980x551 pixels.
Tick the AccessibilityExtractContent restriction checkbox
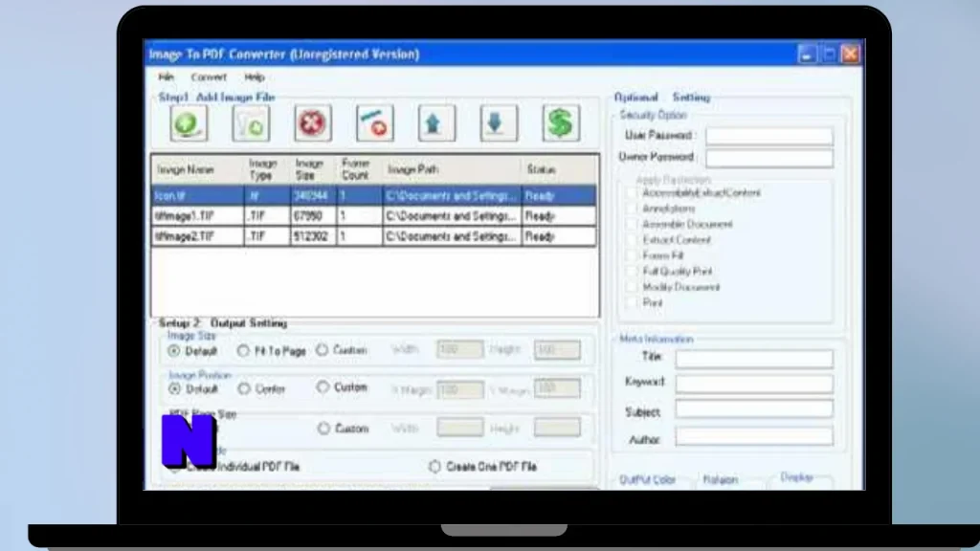point(632,193)
